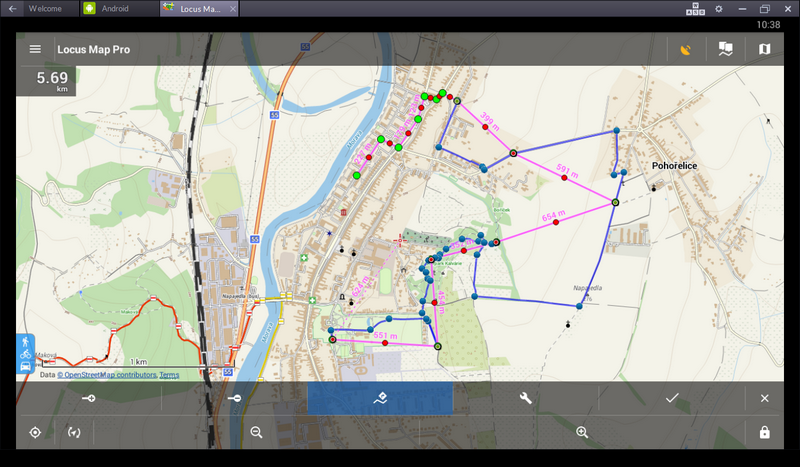Open the map manager icon
The height and width of the screenshot is (467, 800).
tap(764, 49)
